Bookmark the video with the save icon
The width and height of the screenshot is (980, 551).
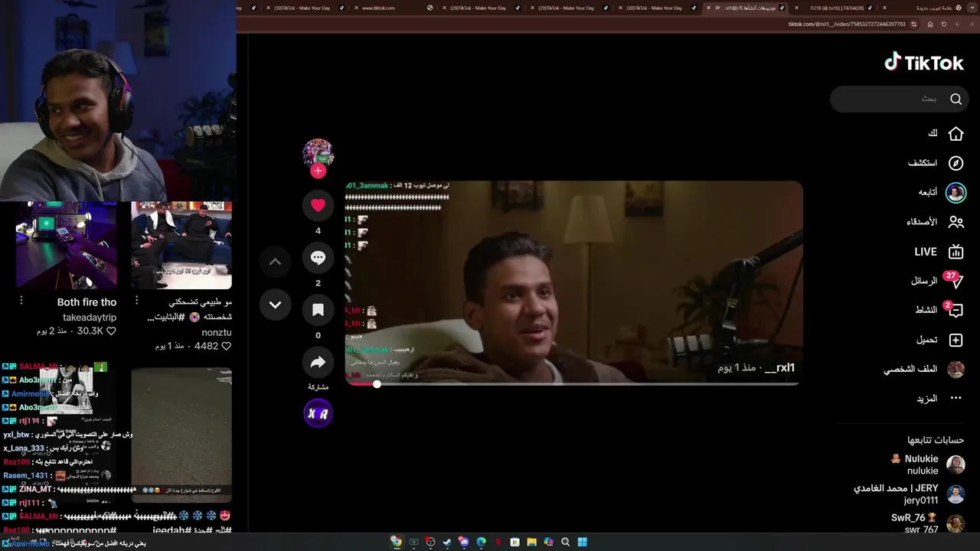click(318, 310)
